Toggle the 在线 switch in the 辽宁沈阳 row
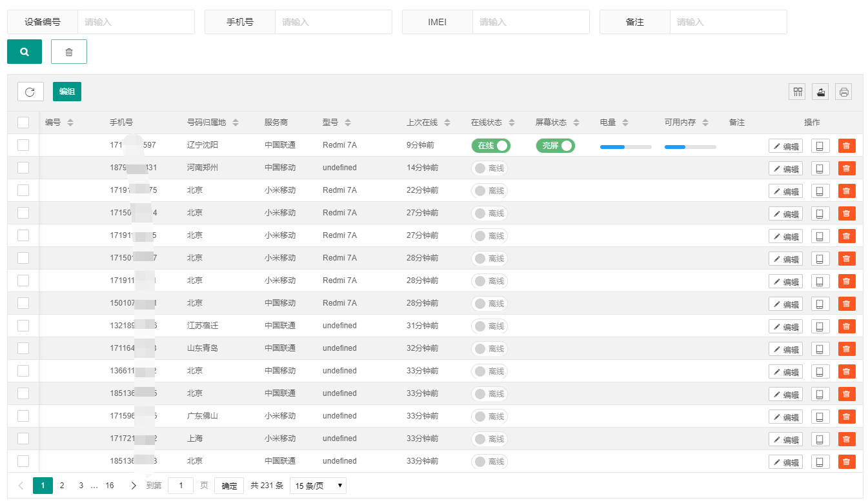Viewport: 868px width, 503px height. [x=490, y=146]
